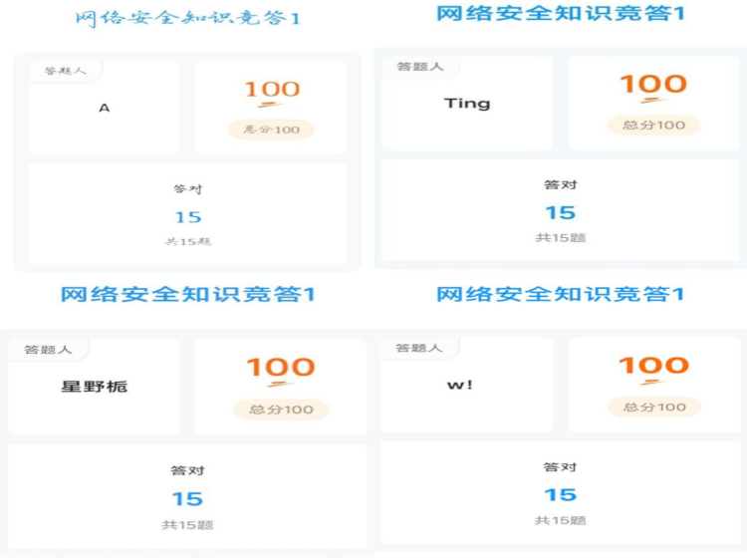Click the quiz title above participant 星野栀
The image size is (747, 560).
tap(187, 294)
